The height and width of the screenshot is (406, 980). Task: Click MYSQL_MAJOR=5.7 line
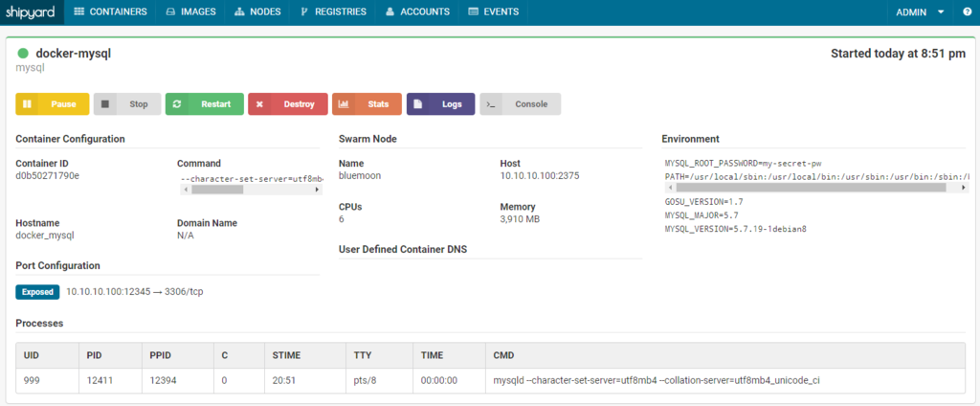(x=702, y=215)
